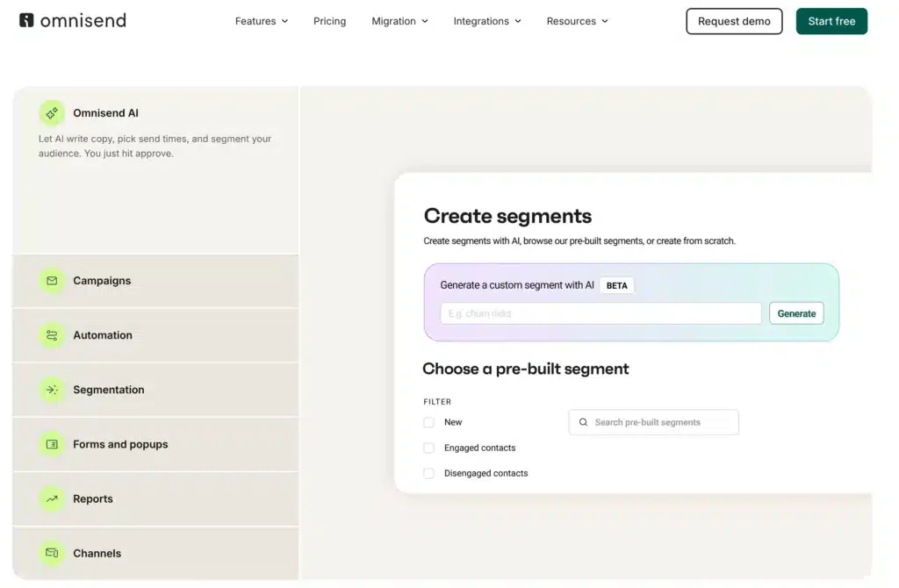Image resolution: width=899 pixels, height=588 pixels.
Task: Focus the AI segment prompt field
Action: [601, 313]
